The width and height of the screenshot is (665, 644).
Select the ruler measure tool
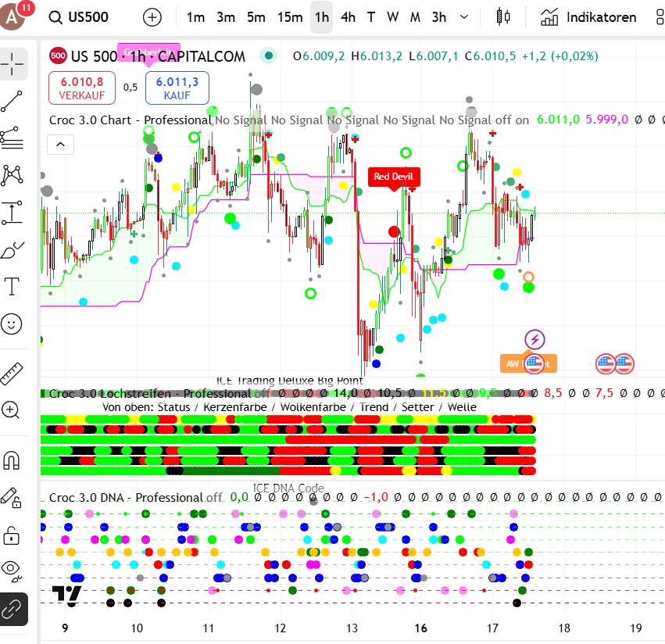tap(13, 373)
